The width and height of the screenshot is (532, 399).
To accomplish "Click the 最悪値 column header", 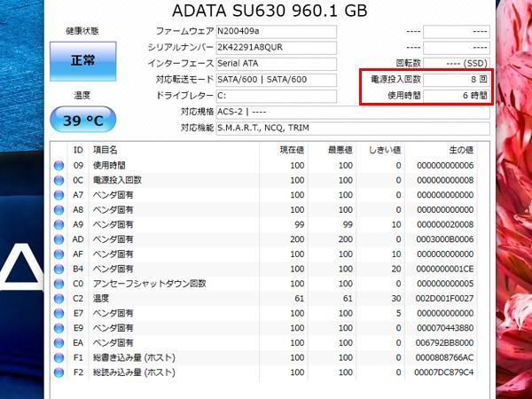I will pos(340,150).
